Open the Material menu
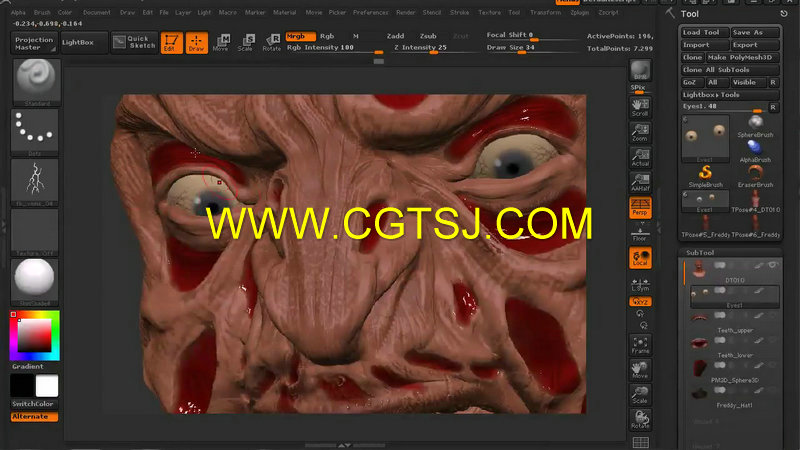 point(284,12)
